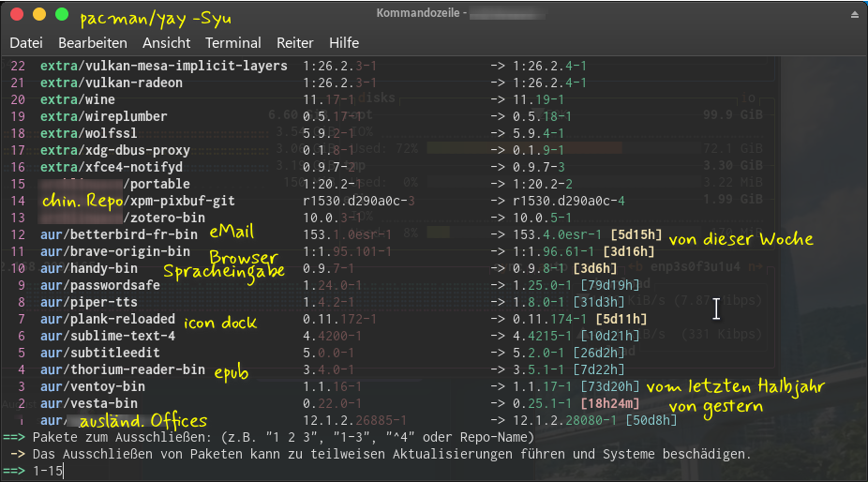Click the new version 153.4.0esr-1
The image size is (868, 482).
point(557,235)
